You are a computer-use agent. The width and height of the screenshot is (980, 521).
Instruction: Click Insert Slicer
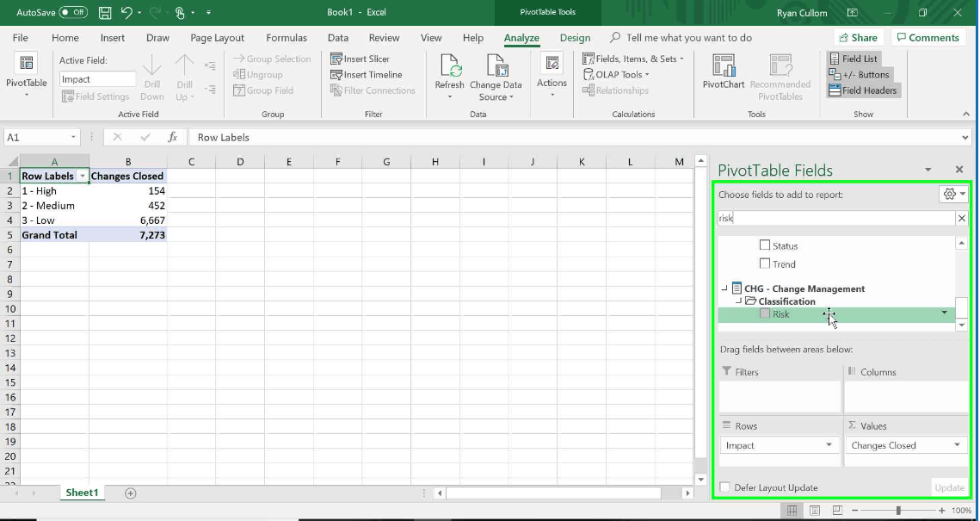(x=360, y=59)
